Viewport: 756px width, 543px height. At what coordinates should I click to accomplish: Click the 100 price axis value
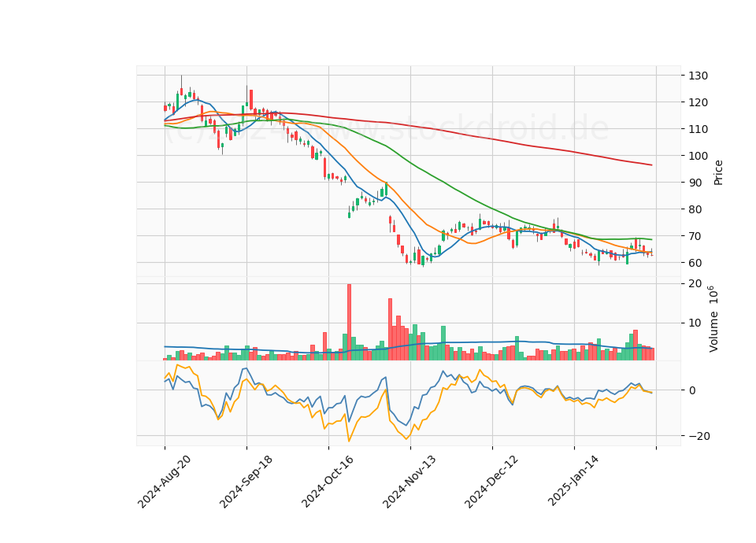click(699, 156)
